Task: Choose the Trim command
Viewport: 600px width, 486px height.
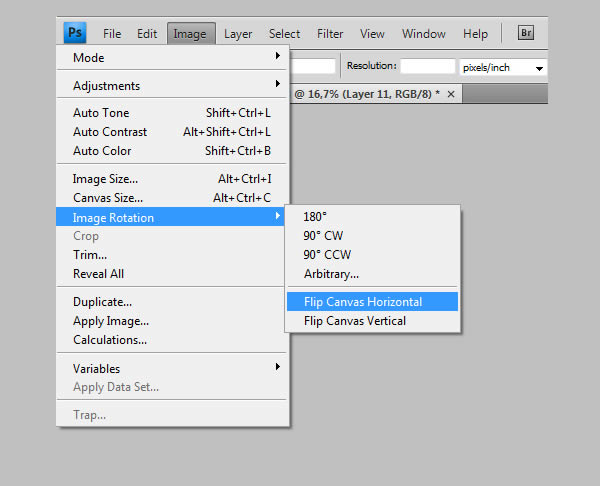Action: coord(171,255)
